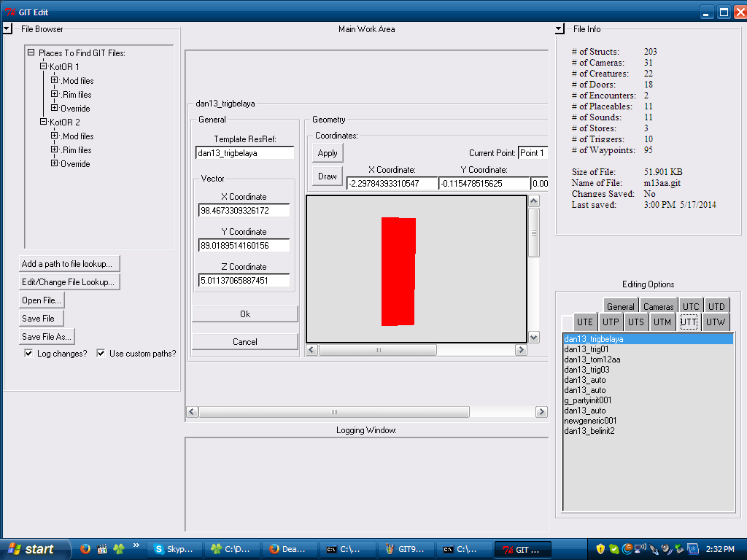Launch the clapperboard media icon in Quick Launch
The image size is (747, 560).
coord(102,549)
